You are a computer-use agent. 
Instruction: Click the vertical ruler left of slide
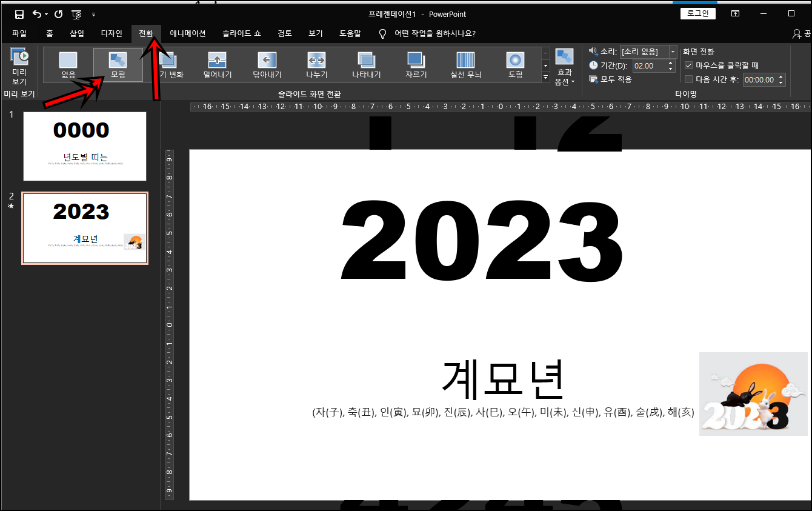pyautogui.click(x=170, y=324)
